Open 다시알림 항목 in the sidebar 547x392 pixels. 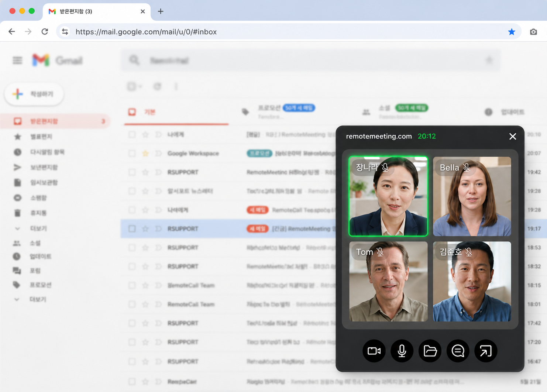(47, 152)
